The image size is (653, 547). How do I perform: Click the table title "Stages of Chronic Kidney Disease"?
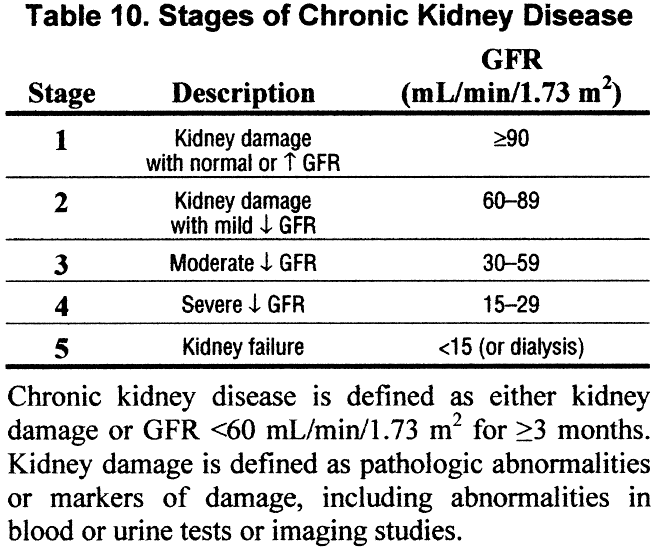tap(326, 18)
